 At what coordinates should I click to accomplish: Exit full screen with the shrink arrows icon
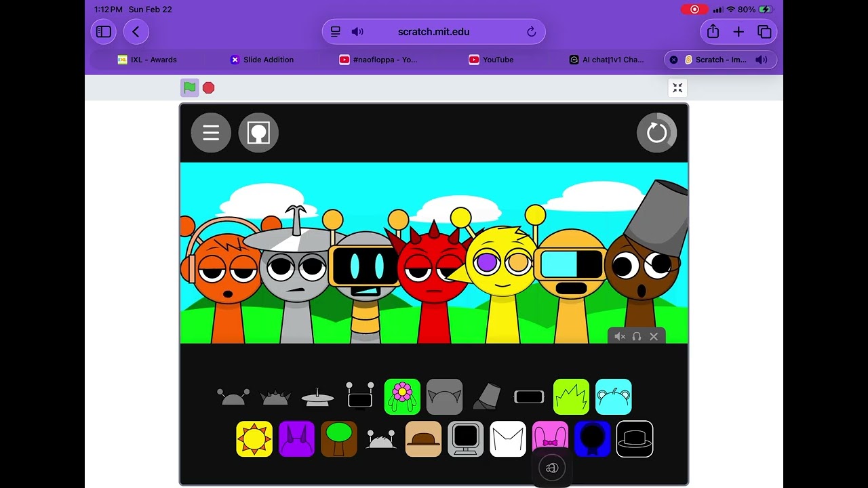[677, 87]
